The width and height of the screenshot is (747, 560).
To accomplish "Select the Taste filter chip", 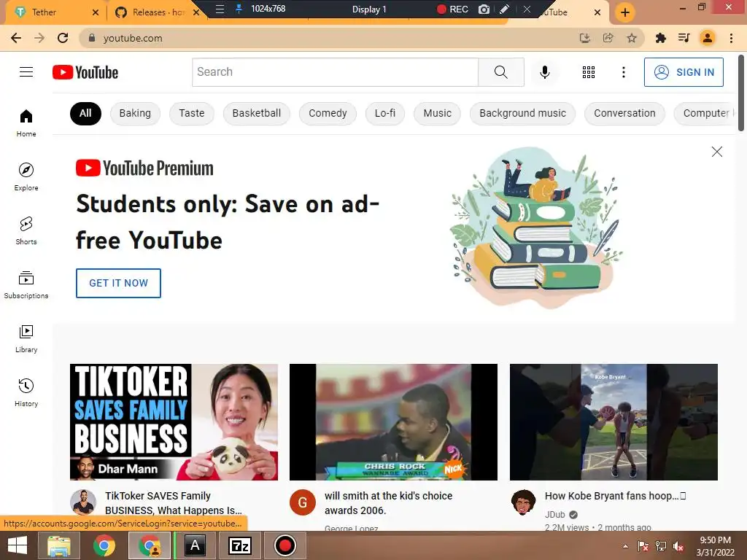I will coord(192,113).
